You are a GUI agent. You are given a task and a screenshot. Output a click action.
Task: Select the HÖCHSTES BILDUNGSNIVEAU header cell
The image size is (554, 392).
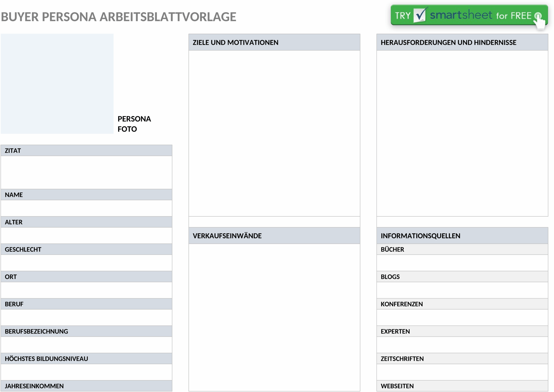pos(87,358)
